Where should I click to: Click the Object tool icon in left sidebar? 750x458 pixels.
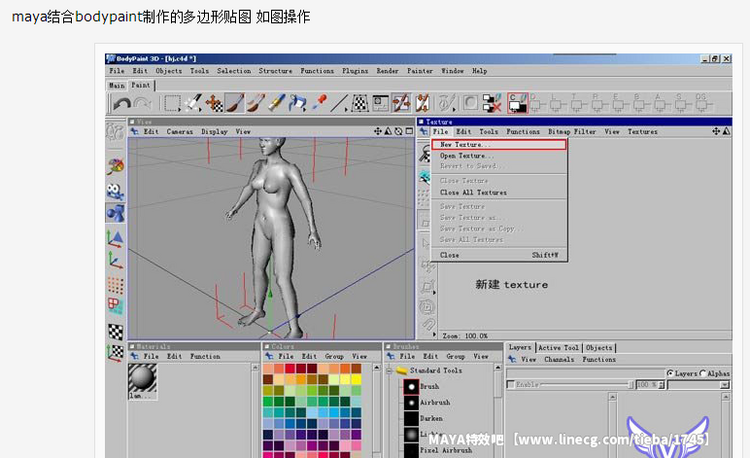pyautogui.click(x=115, y=213)
